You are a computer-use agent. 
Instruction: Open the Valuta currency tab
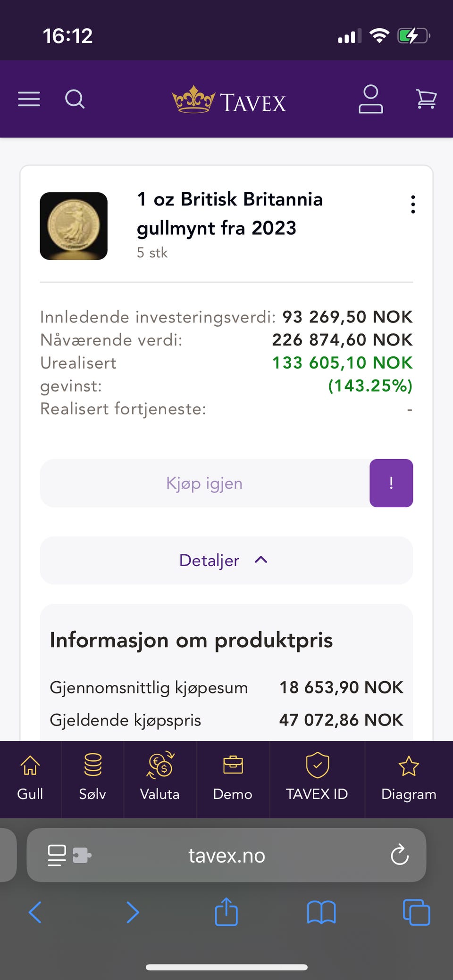[x=160, y=779]
